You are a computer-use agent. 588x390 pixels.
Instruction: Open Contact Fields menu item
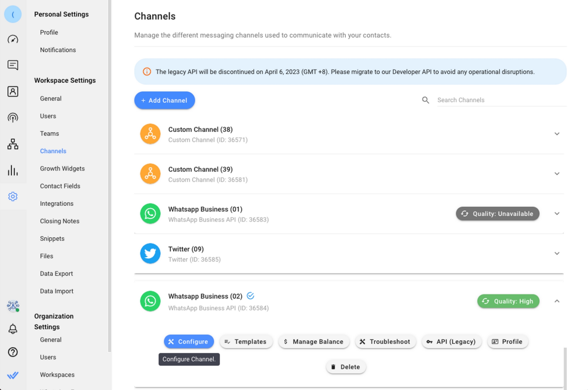[x=60, y=186]
